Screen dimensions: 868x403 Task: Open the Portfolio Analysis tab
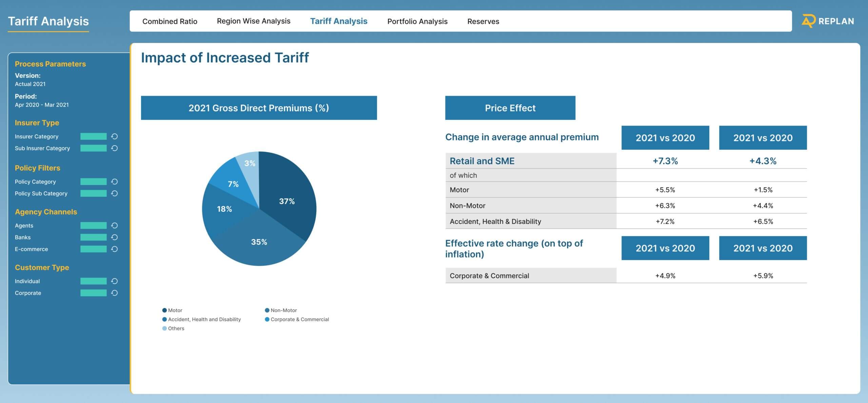pos(417,21)
